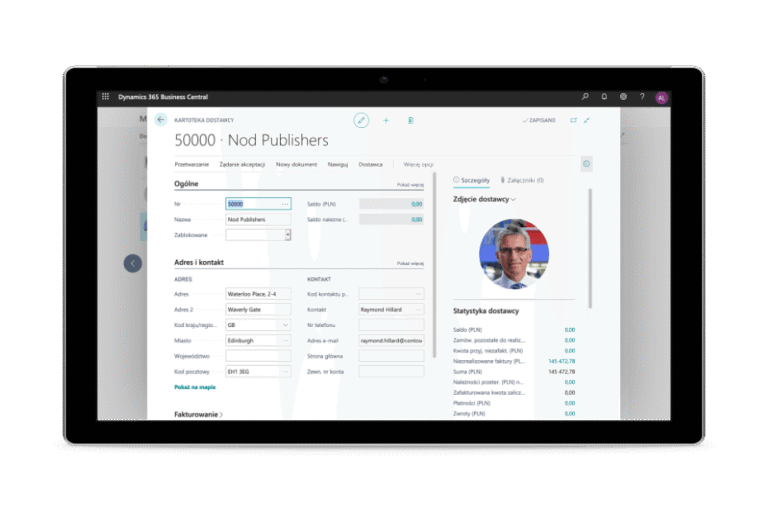Expand the Fakturowanie section
The width and height of the screenshot is (768, 512).
198,414
